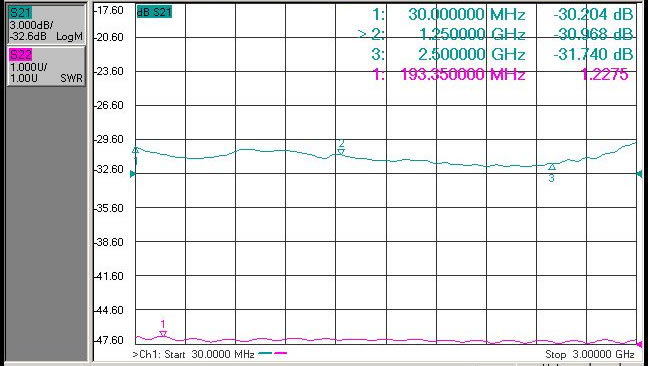The image size is (648, 366).
Task: Click the active marker 2 readout '1.250000 GHz'
Action: 472,34
